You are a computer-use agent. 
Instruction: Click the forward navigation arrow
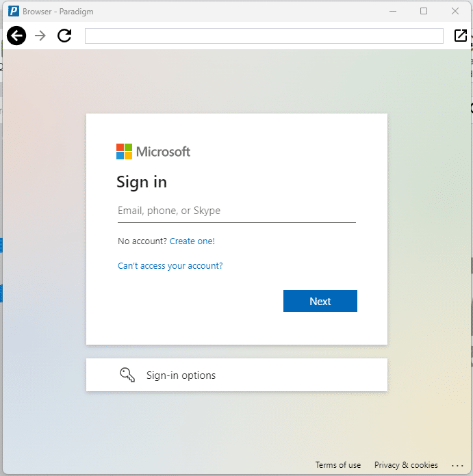point(40,36)
